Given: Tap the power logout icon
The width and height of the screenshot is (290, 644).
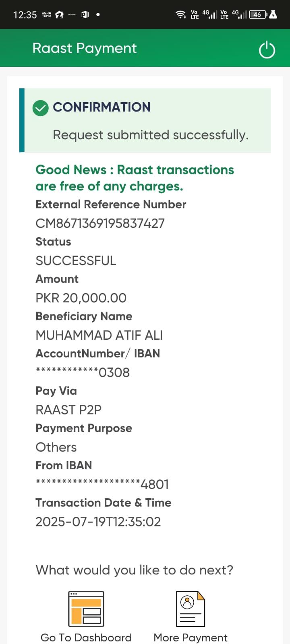Looking at the screenshot, I should pyautogui.click(x=267, y=50).
